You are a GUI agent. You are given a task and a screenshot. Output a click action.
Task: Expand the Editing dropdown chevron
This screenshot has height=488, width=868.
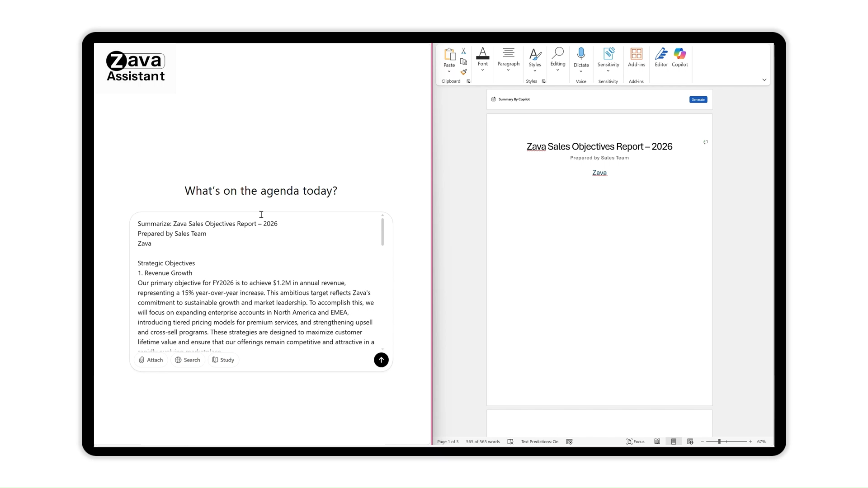558,70
